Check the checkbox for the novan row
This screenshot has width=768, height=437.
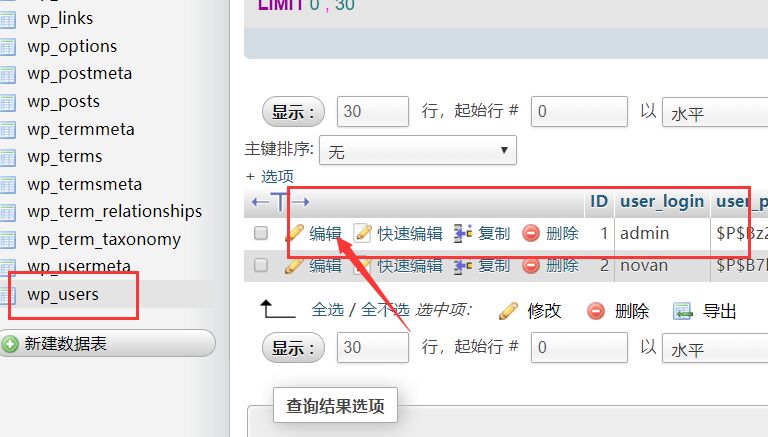click(261, 266)
